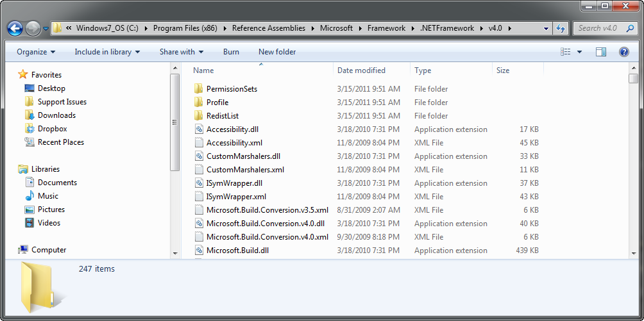
Task: Click the Burn toolbar button
Action: point(231,52)
